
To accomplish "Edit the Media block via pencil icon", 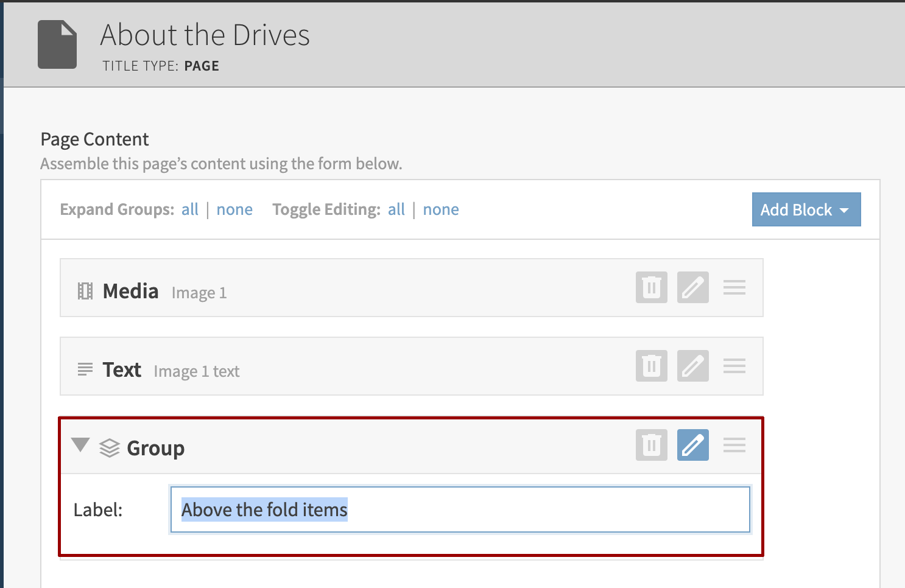I will (692, 287).
